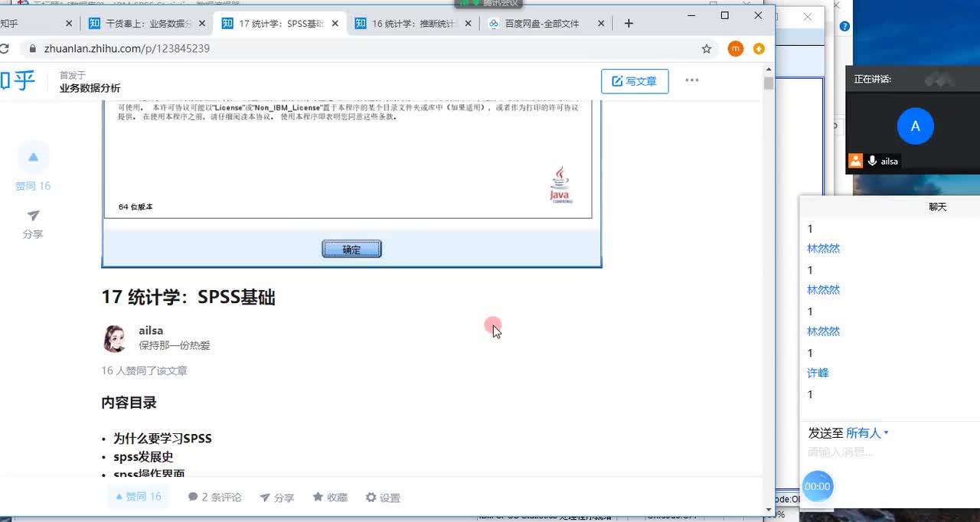The height and width of the screenshot is (522, 980).
Task: Click the address bar URL zhuanlan.zhihu.com
Action: (127, 49)
